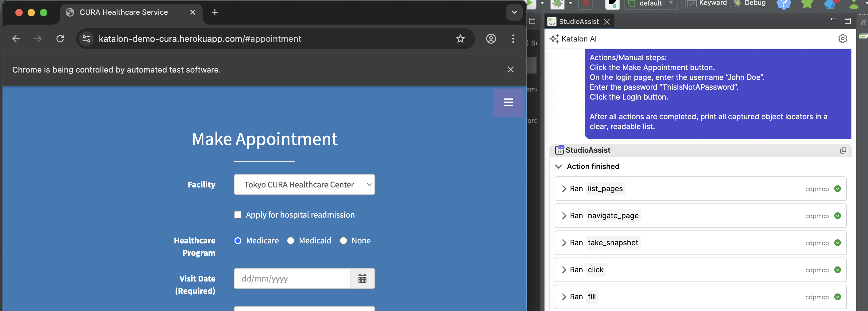Open the page hamburger menu

tap(508, 102)
